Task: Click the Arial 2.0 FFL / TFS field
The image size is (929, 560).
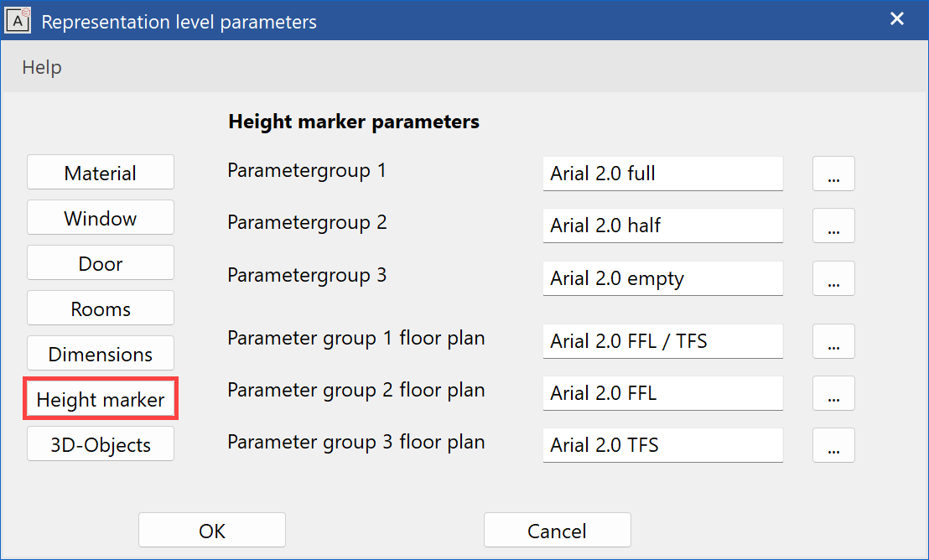Action: (662, 341)
